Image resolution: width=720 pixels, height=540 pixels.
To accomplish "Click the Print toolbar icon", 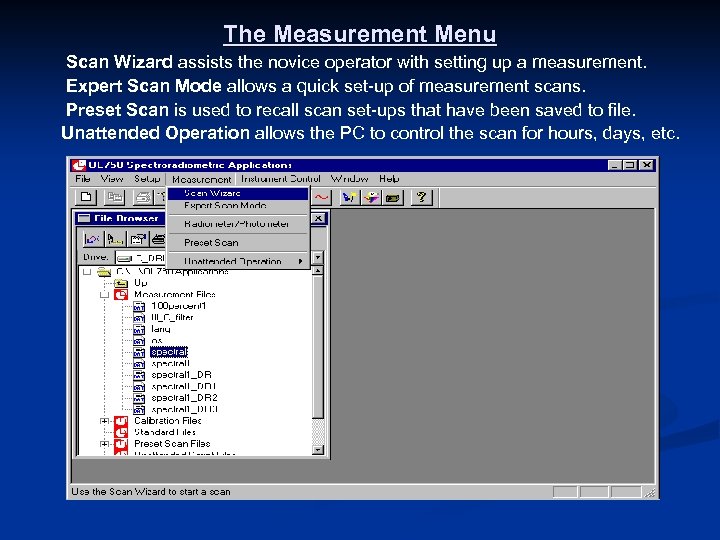I will 143,197.
